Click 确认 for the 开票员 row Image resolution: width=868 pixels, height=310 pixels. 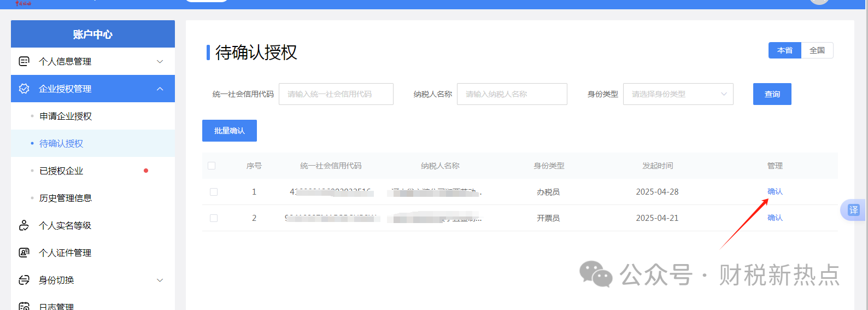[x=775, y=218]
